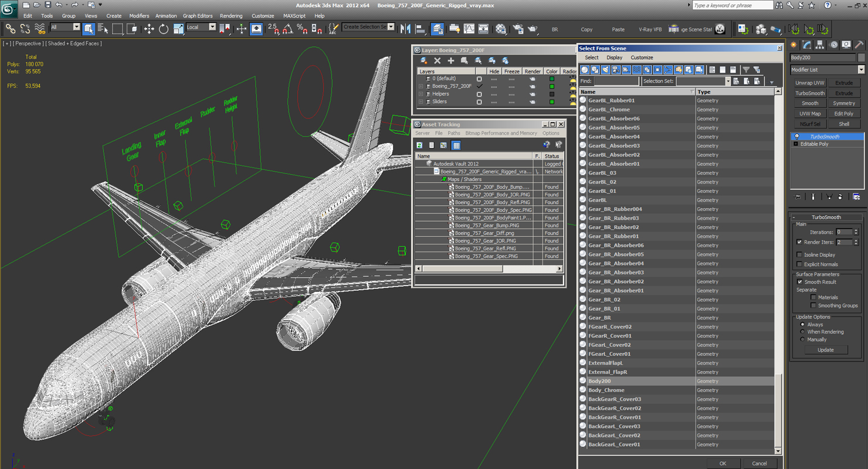Enable Isoline Display checkbox

coord(799,255)
